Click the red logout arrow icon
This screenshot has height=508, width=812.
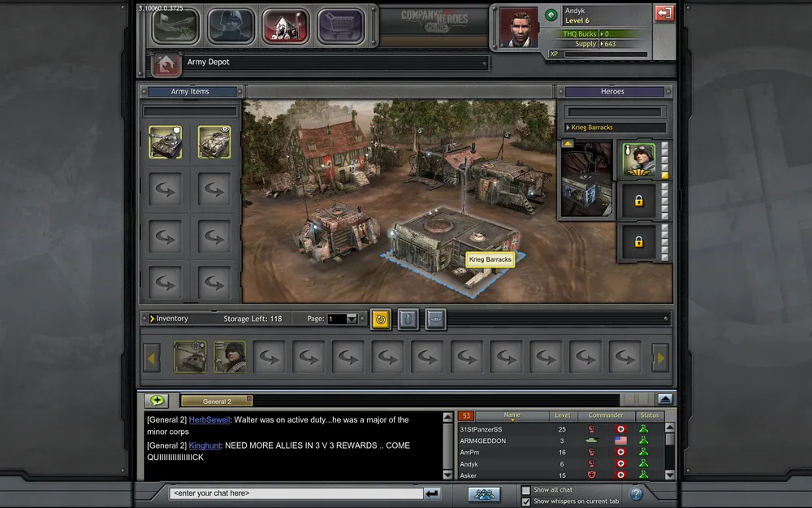click(664, 13)
